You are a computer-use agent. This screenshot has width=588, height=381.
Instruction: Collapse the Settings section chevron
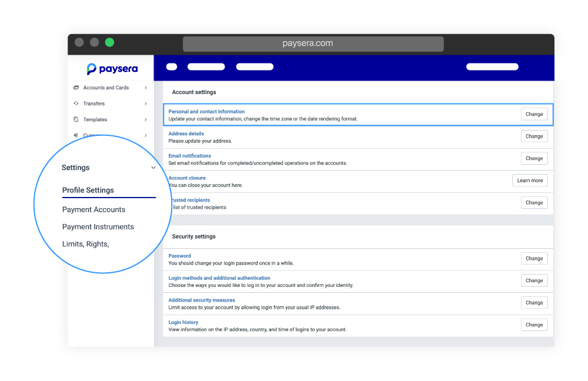(x=153, y=168)
